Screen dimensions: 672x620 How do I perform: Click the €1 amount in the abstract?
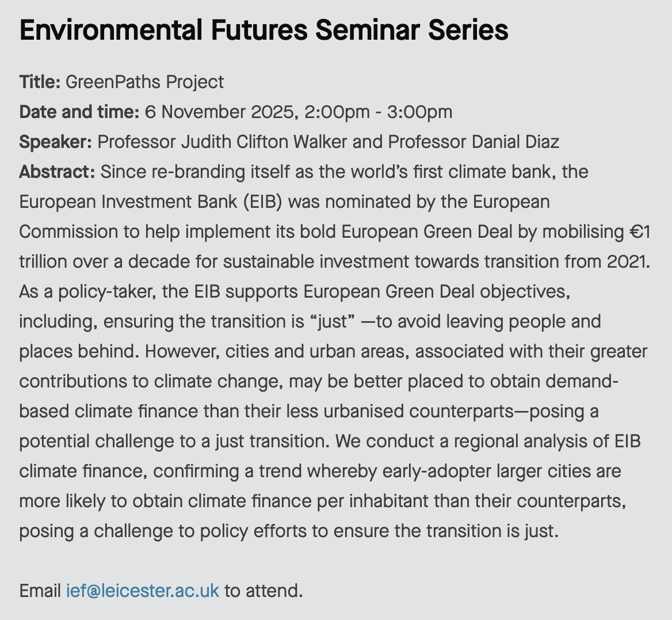click(x=639, y=231)
